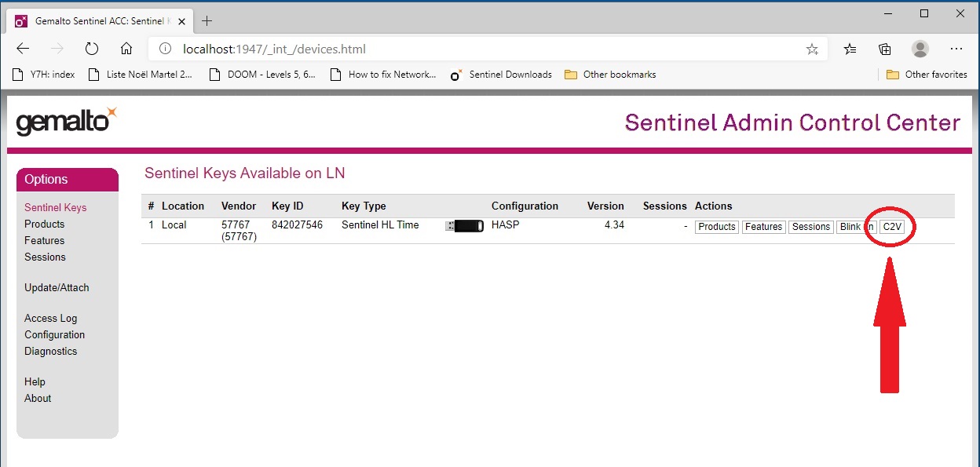Minimize the browser window
This screenshot has height=467, width=980.
coord(889,13)
